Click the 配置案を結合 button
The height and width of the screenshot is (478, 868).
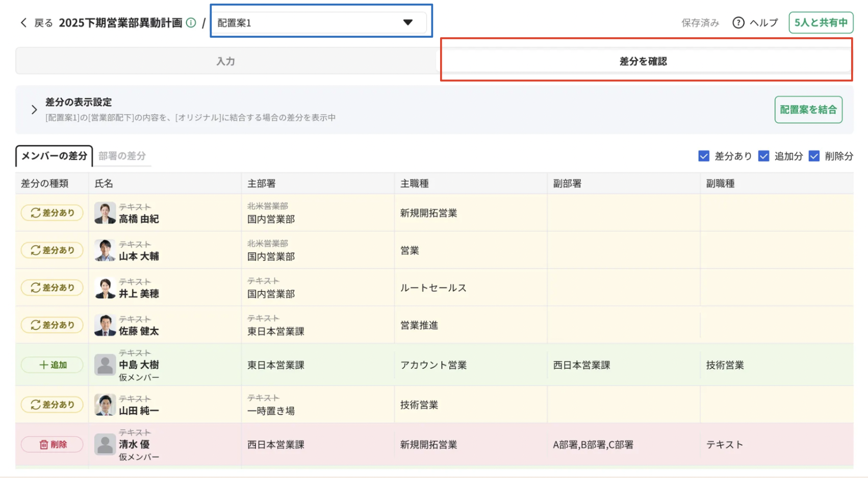pyautogui.click(x=808, y=110)
